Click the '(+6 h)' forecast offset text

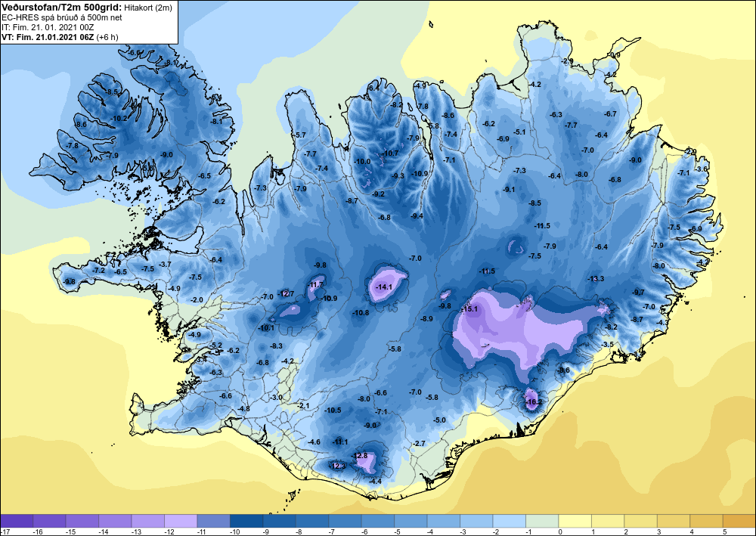point(107,37)
